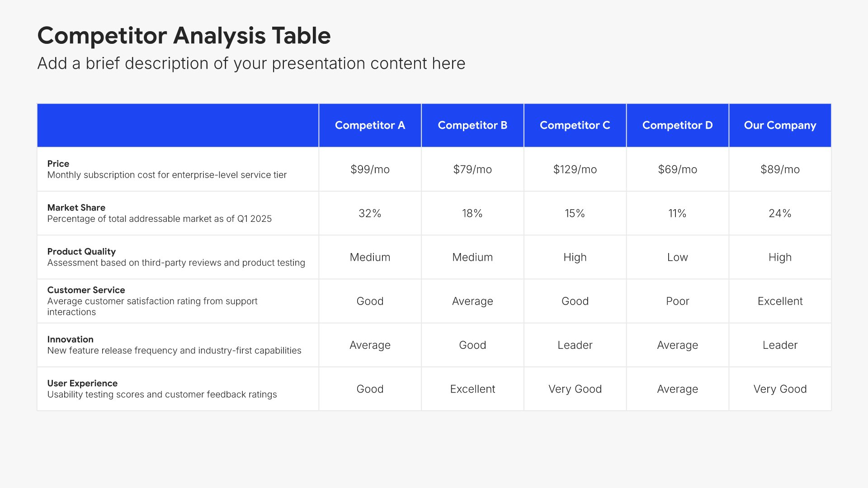Click the Competitor C header cell
This screenshot has width=868, height=488.
[575, 125]
